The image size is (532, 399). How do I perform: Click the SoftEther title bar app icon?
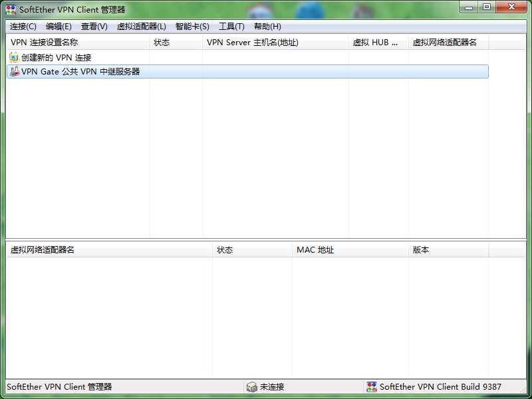11,9
